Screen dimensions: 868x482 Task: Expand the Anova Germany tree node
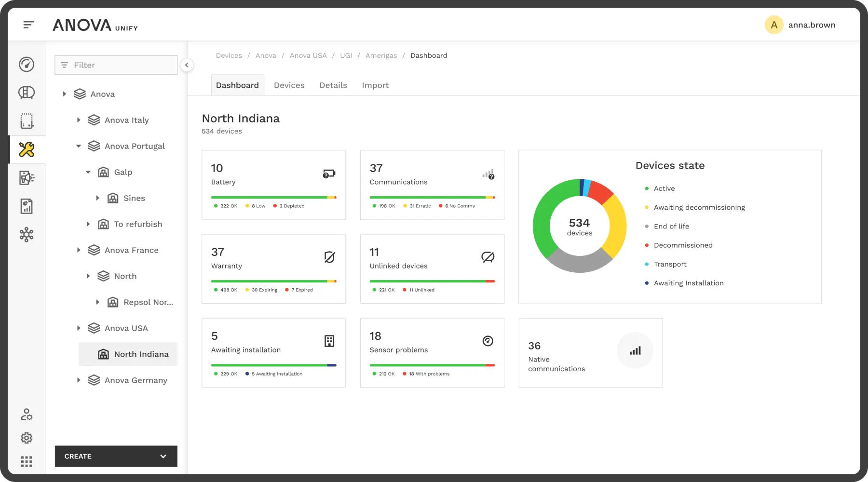[x=79, y=380]
